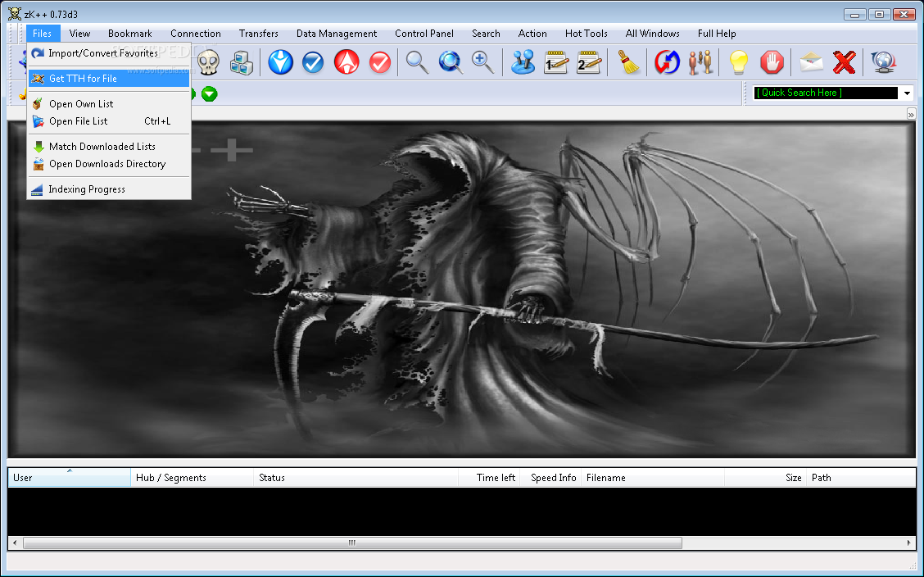Sort by Time left column
Screen dimensions: 924x577
pos(489,477)
